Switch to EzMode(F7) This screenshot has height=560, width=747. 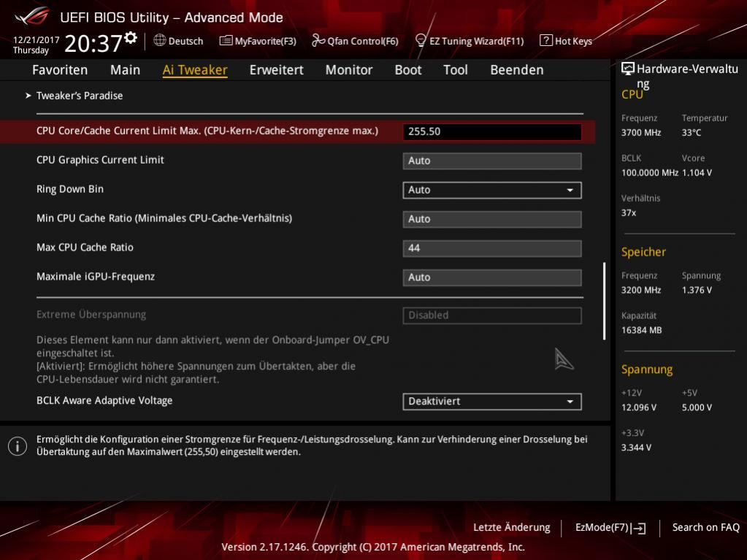click(610, 528)
